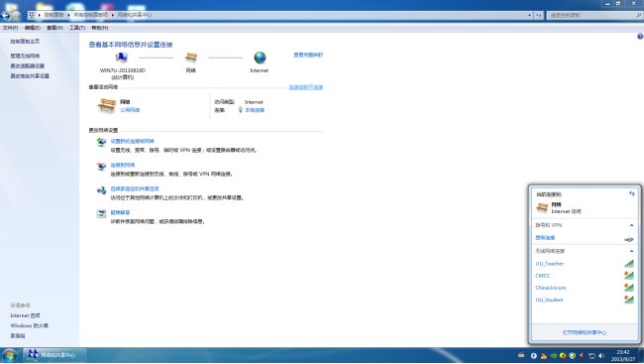This screenshot has height=364, width=644.
Task: Click the Back navigation arrow button
Action: [5, 15]
